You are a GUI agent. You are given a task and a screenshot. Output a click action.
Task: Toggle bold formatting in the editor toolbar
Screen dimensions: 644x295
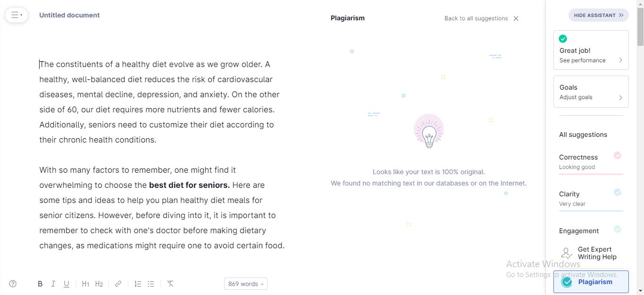point(40,284)
